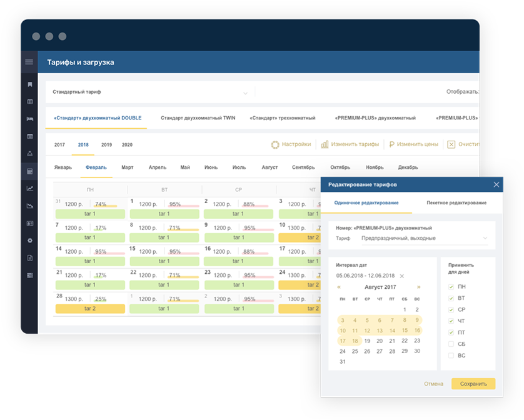Select day 26 in the calendar

pyautogui.click(x=368, y=351)
